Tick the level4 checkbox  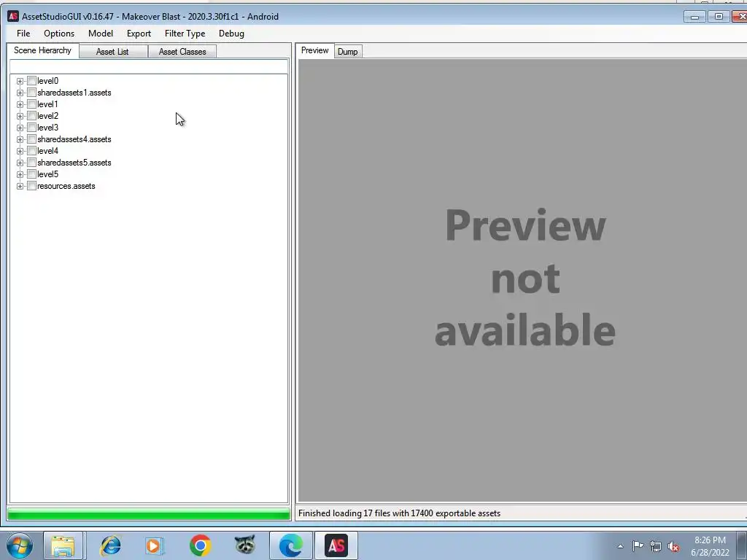[x=32, y=150]
